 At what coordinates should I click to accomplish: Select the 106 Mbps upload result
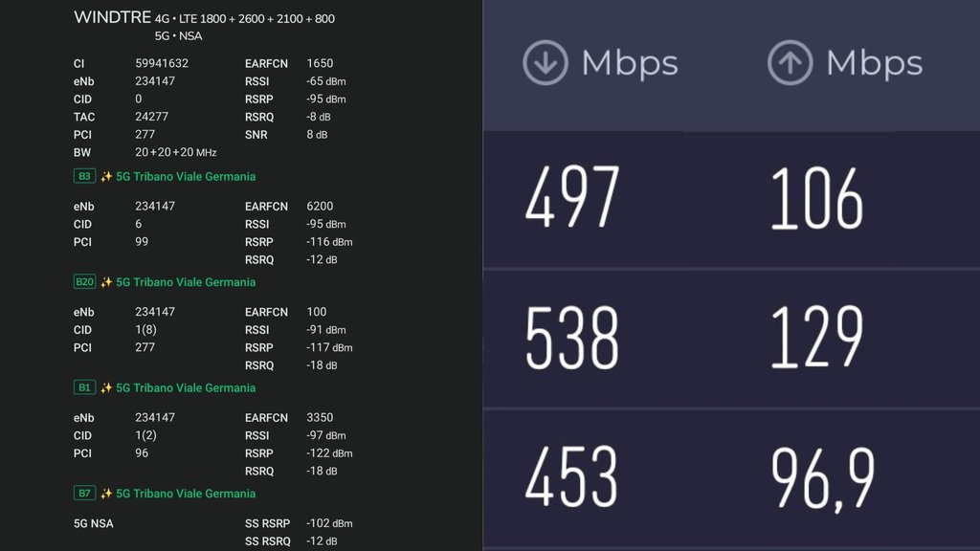coord(817,199)
